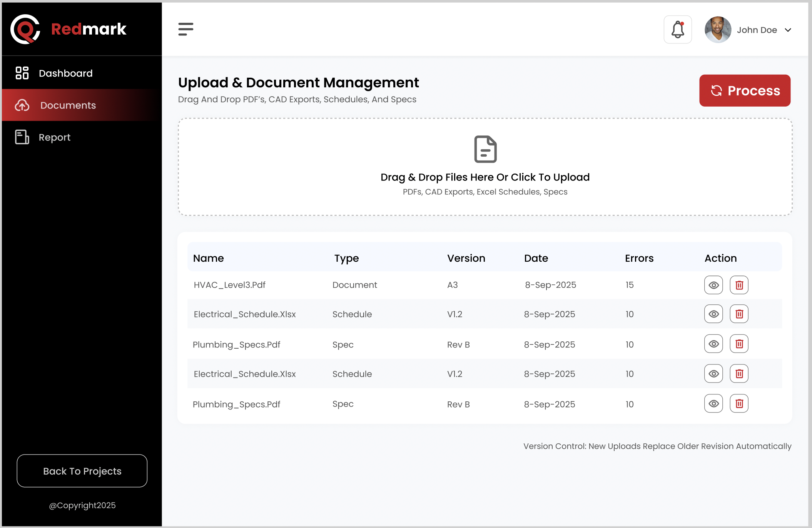This screenshot has height=528, width=812.
Task: Delete the first Plumbing_Specs.Pdf row
Action: 739,344
